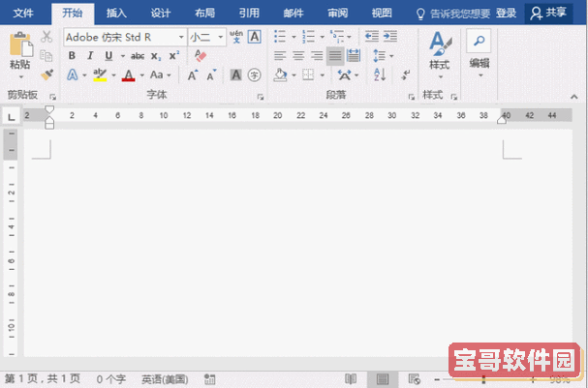Click the Copy icon
This screenshot has width=588, height=388.
46,56
